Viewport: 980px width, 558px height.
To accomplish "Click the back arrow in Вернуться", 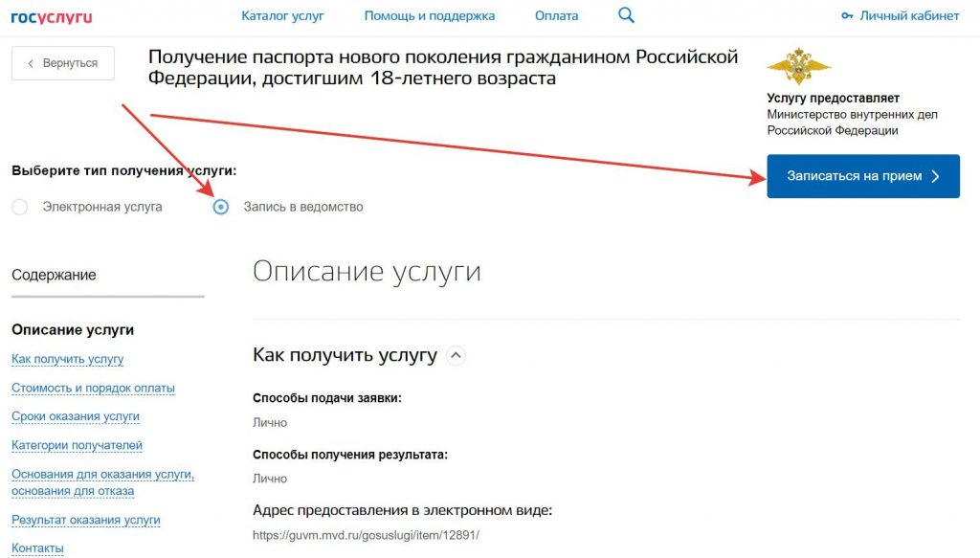I will coord(31,63).
